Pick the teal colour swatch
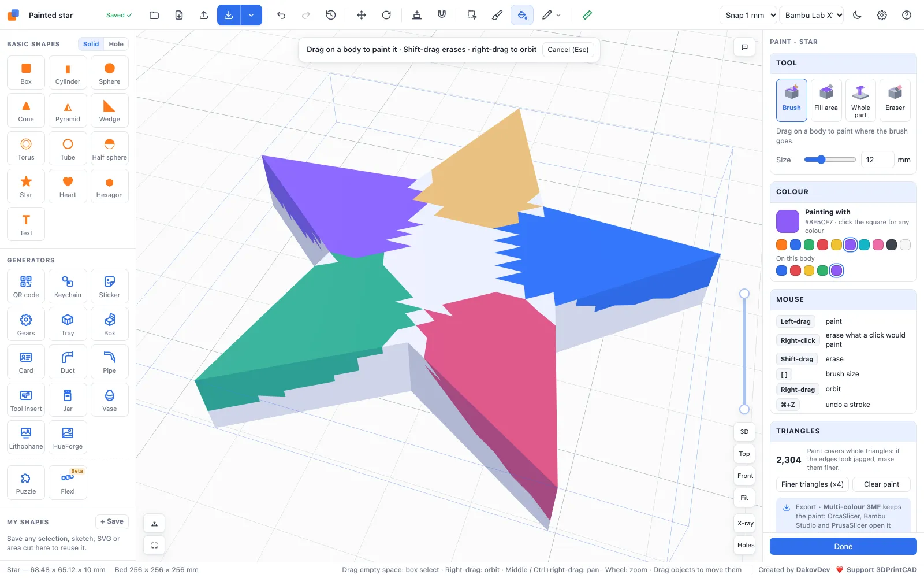Image resolution: width=924 pixels, height=578 pixels. [864, 245]
